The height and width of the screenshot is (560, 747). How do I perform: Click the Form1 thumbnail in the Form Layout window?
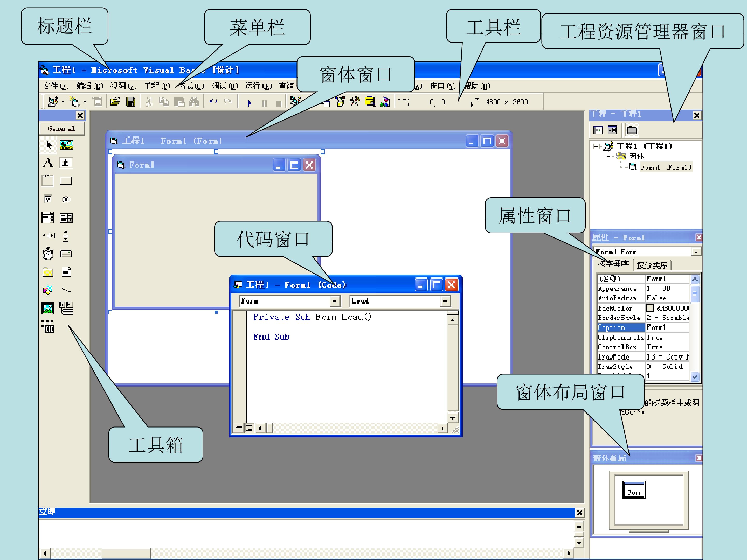(x=634, y=489)
